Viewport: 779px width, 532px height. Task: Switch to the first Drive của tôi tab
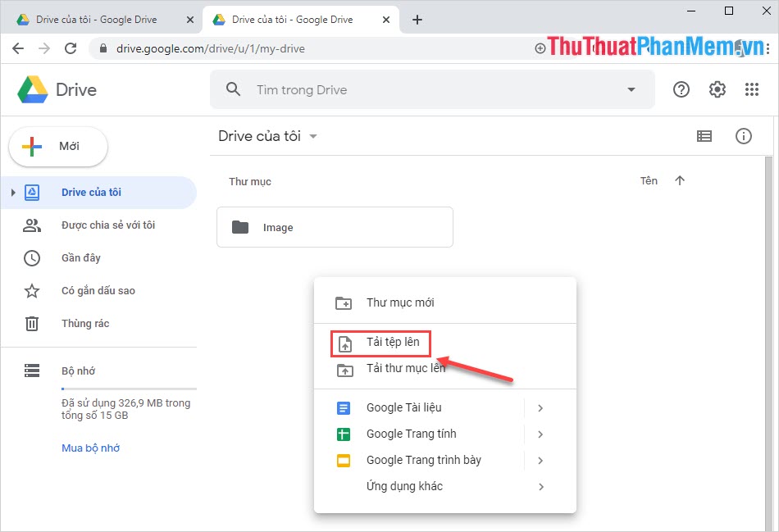(97, 20)
